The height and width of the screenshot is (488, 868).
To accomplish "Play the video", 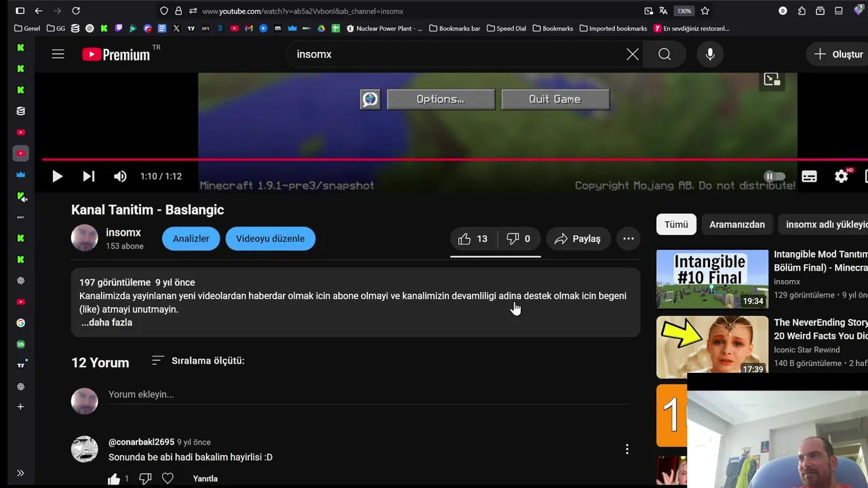I will click(x=57, y=176).
